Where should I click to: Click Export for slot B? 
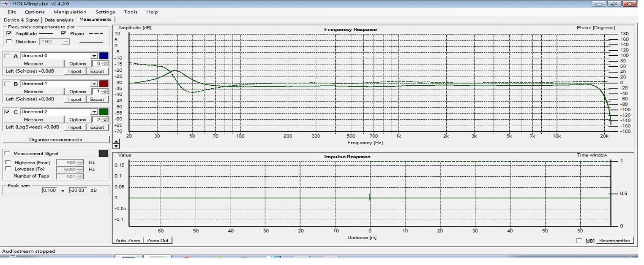click(x=97, y=99)
